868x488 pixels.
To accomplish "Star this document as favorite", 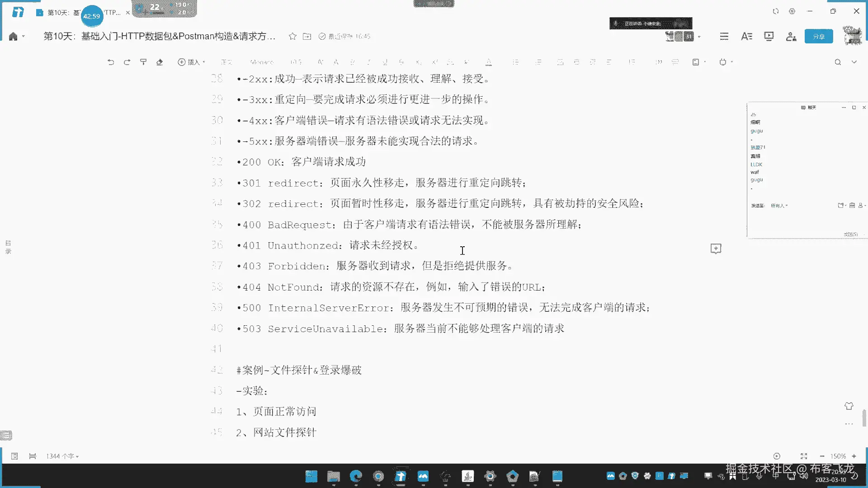I will tap(292, 36).
